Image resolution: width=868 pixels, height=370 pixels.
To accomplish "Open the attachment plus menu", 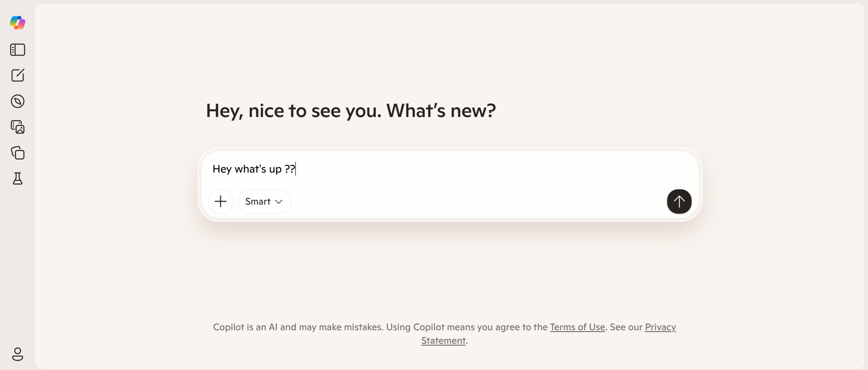I will (x=220, y=201).
